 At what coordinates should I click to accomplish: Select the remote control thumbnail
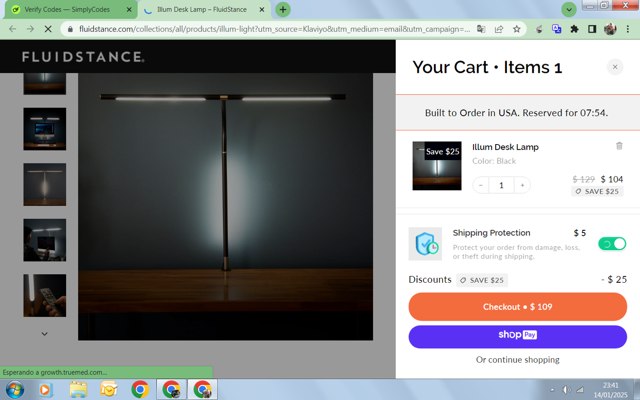pyautogui.click(x=44, y=296)
